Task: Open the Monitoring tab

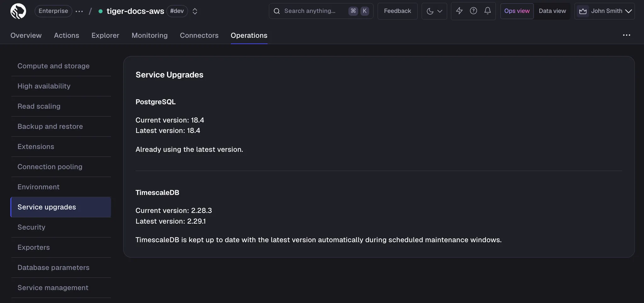Action: [x=149, y=35]
